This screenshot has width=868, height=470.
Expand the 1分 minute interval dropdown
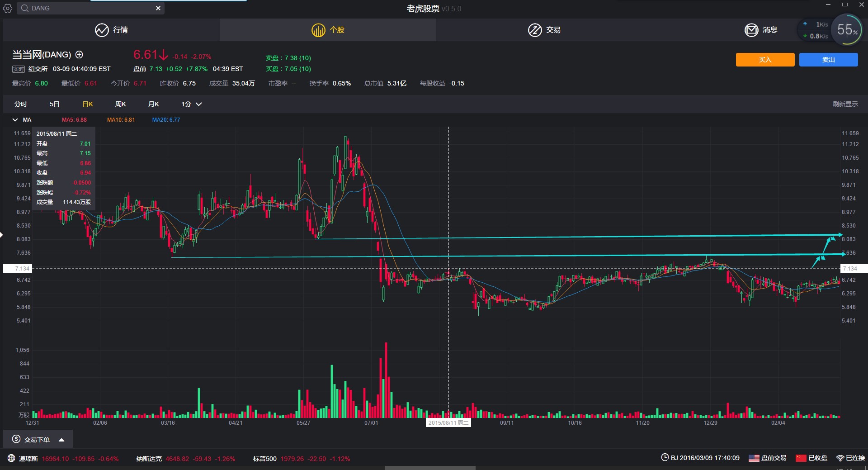point(191,104)
